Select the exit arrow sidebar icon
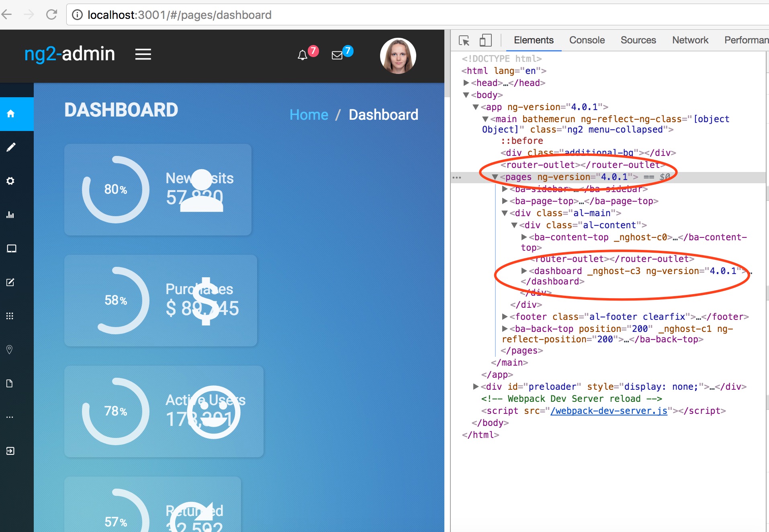The height and width of the screenshot is (532, 769). tap(10, 451)
